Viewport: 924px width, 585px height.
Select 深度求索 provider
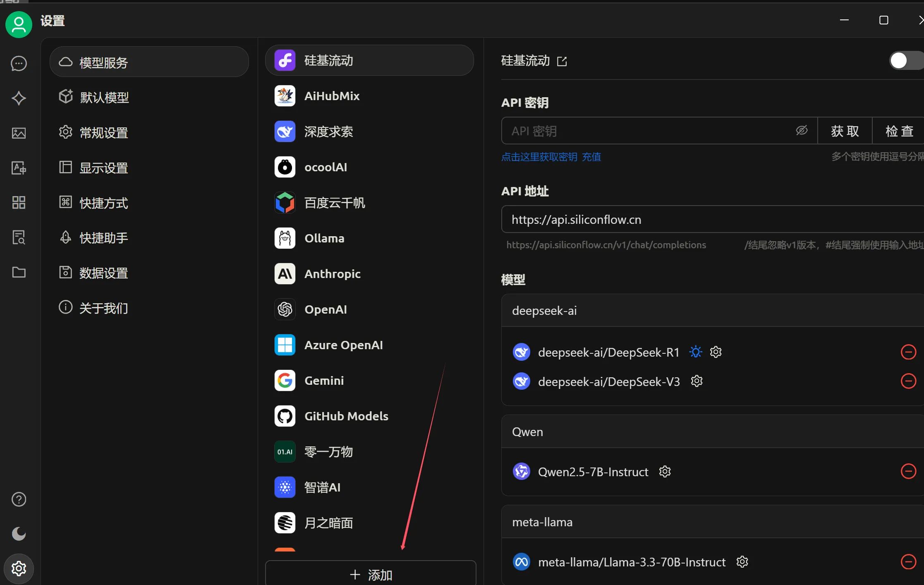point(369,132)
